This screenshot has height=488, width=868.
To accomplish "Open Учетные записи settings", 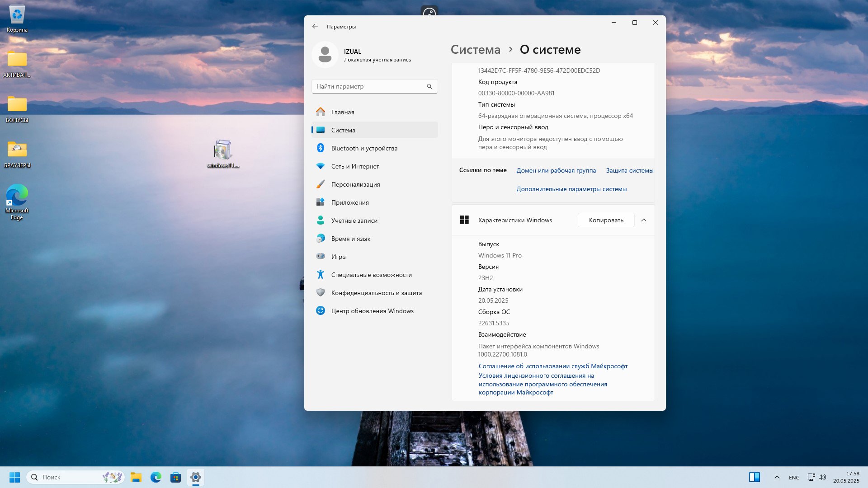I will point(374,220).
